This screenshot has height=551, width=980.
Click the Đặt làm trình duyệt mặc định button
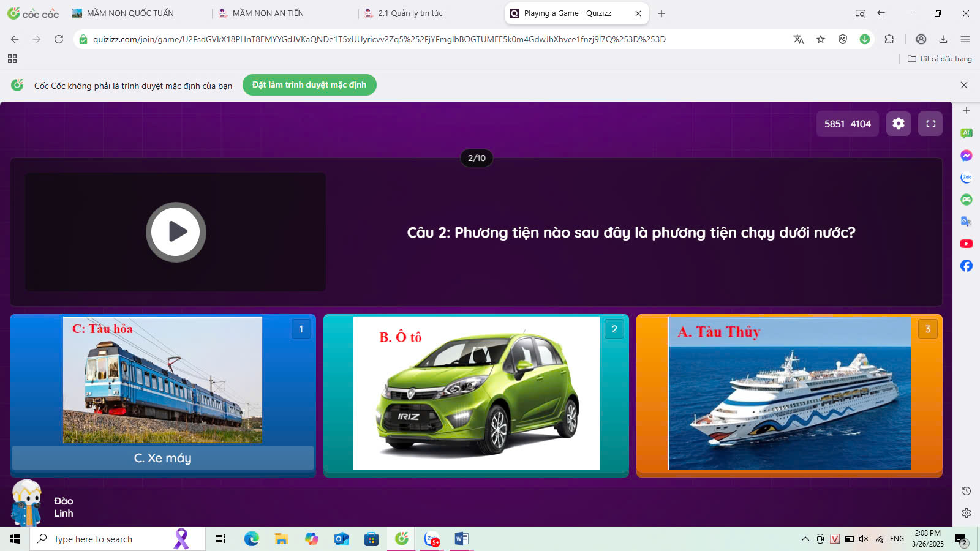point(309,85)
